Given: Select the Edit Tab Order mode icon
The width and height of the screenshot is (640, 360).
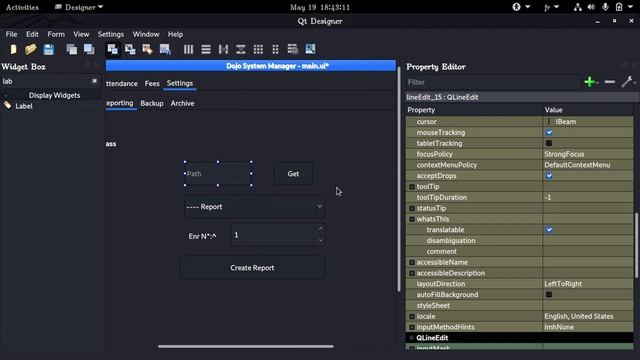Looking at the screenshot, I should pyautogui.click(x=165, y=49).
